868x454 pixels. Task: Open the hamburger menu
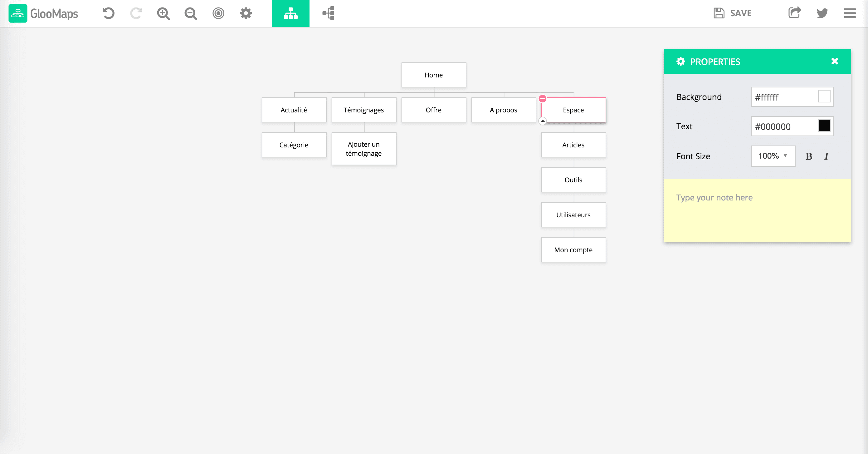point(850,13)
